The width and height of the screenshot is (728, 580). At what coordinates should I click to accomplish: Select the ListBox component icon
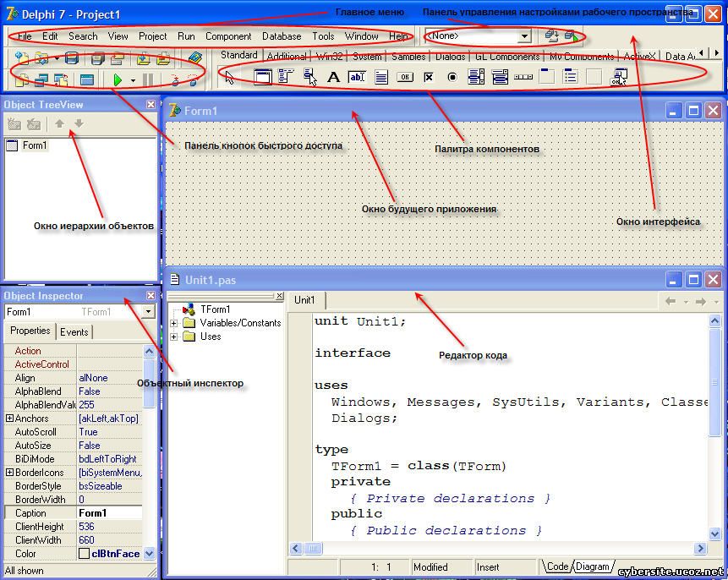tap(476, 77)
